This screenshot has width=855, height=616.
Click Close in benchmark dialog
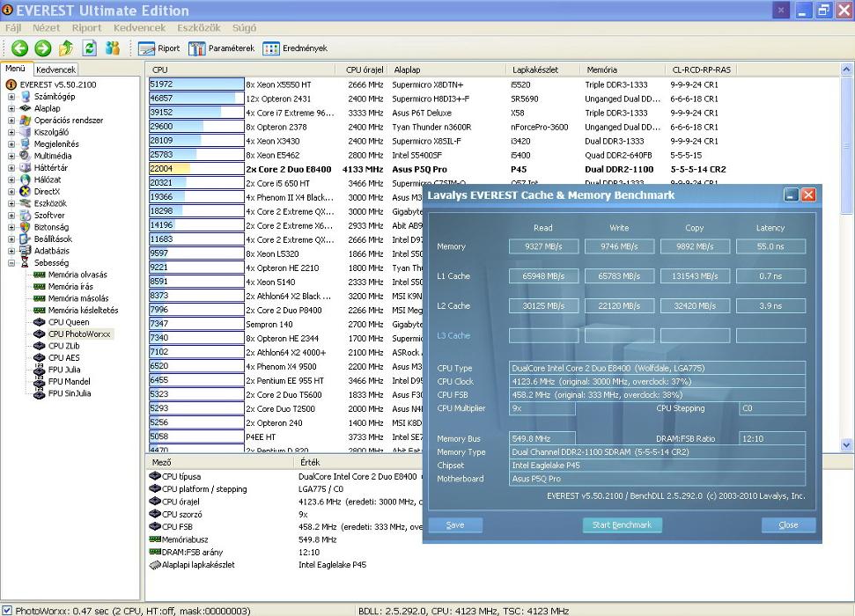[x=788, y=525]
